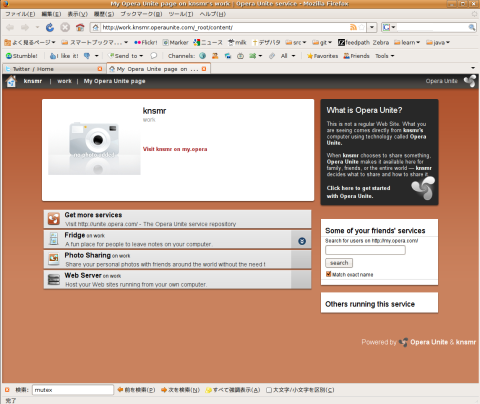Viewport: 480px width, 404px height.
Task: Expand the スマートブックマーク bookmark folder
Action: (x=95, y=42)
